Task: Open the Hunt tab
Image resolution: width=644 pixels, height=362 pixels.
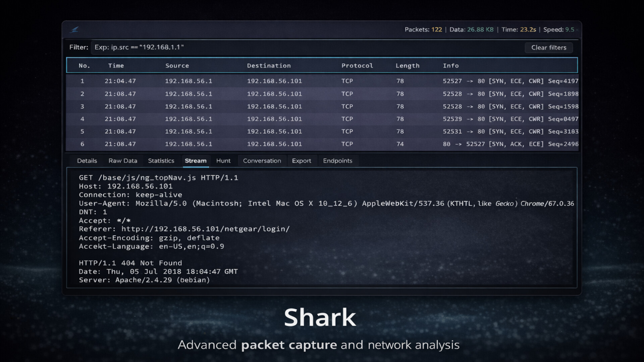Action: 223,161
